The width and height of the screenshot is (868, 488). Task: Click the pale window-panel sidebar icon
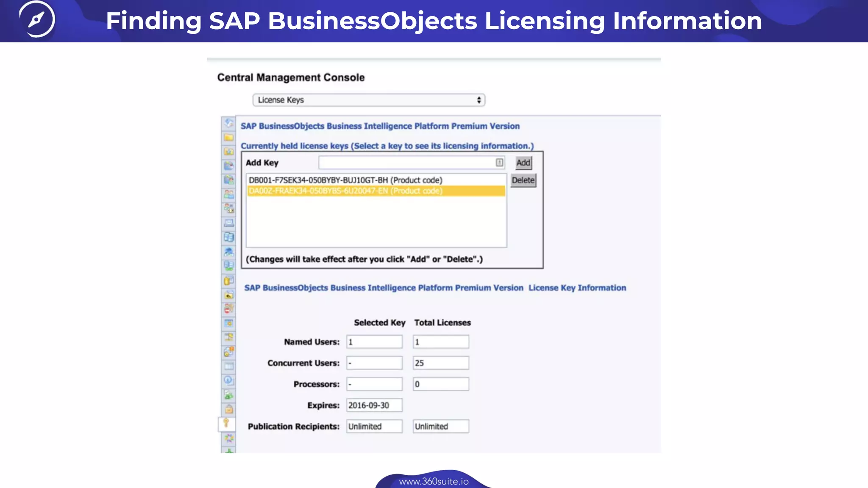tap(229, 366)
